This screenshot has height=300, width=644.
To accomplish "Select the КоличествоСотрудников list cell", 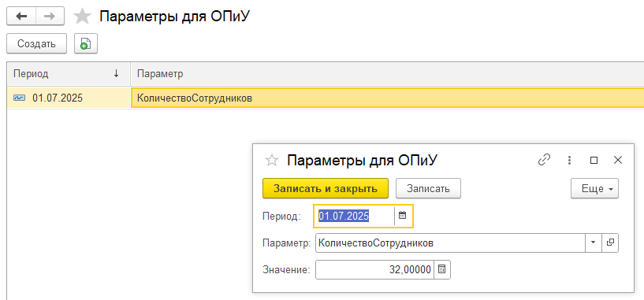I will (x=387, y=98).
